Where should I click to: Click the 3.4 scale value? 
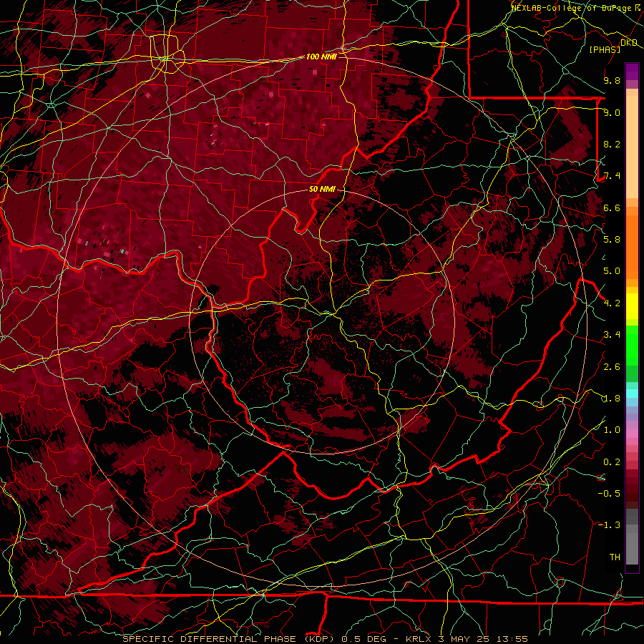[x=612, y=335]
